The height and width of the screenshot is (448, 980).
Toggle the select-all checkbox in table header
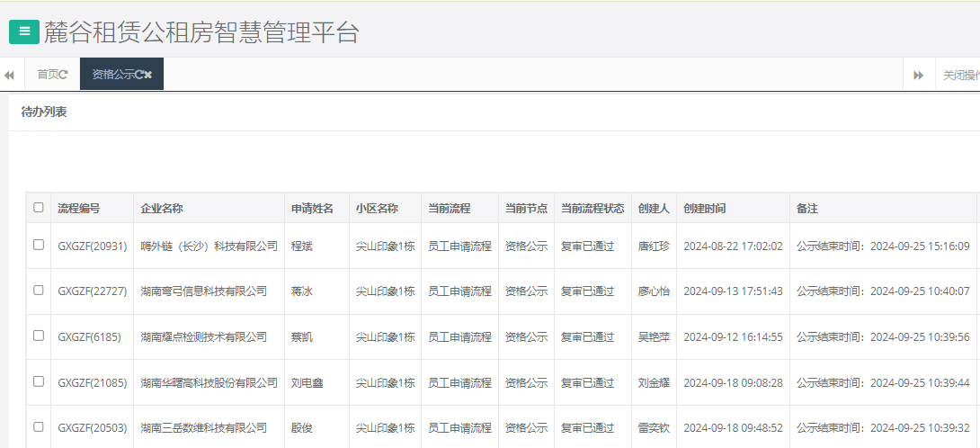(38, 208)
